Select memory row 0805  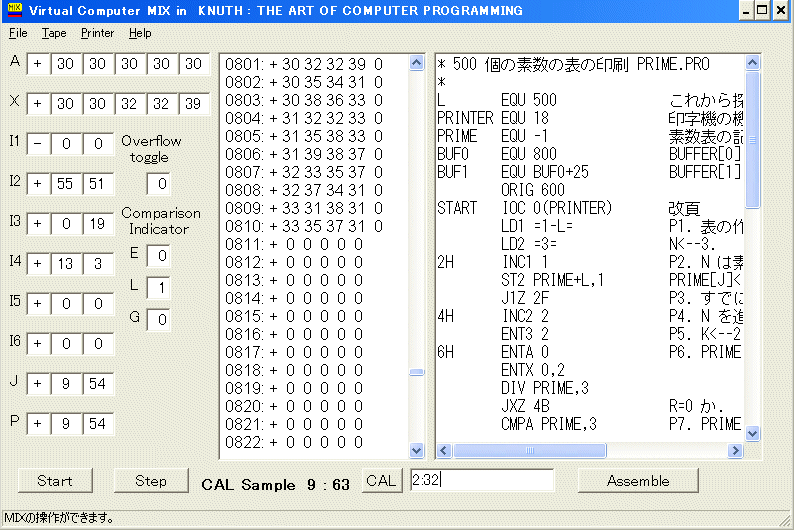point(304,136)
